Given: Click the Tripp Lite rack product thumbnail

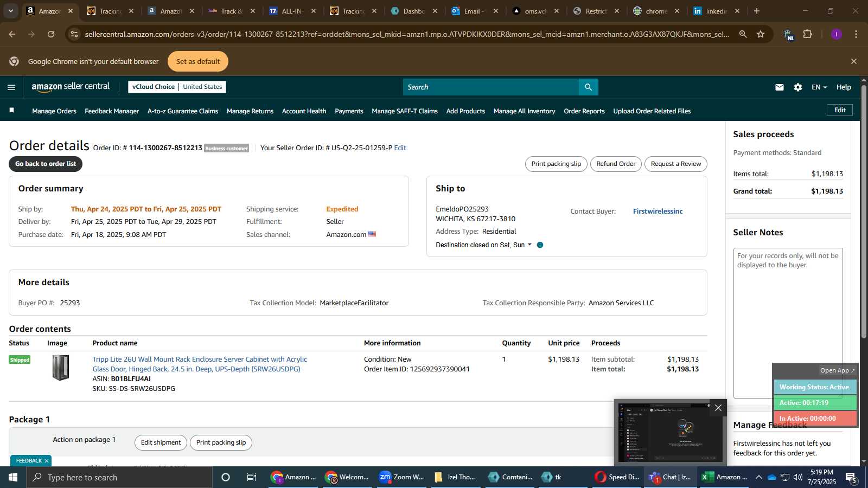Looking at the screenshot, I should [x=61, y=368].
